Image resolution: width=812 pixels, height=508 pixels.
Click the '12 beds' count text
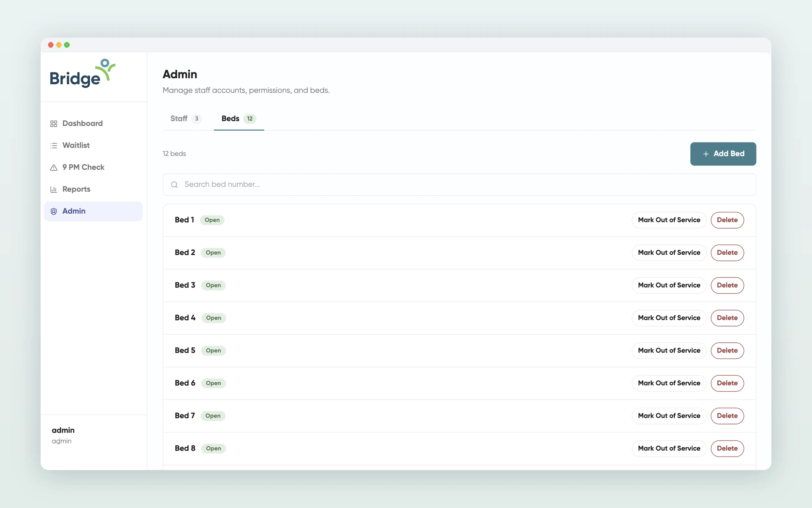[174, 154]
